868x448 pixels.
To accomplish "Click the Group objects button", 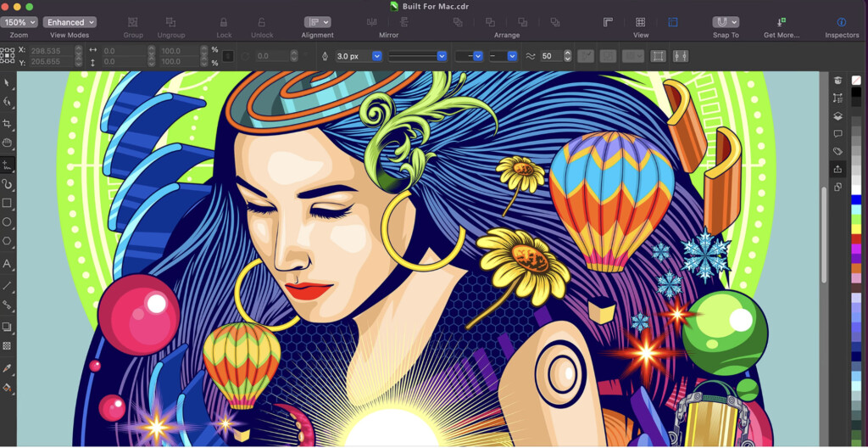I will click(133, 22).
